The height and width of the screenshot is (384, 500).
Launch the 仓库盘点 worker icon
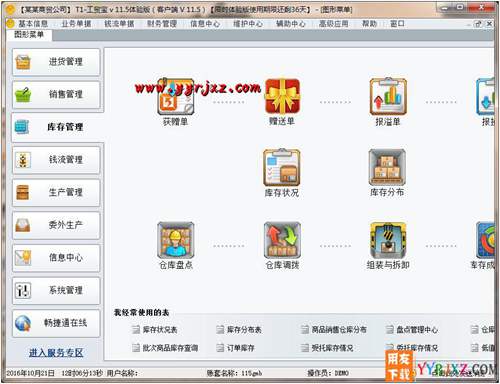(x=176, y=240)
